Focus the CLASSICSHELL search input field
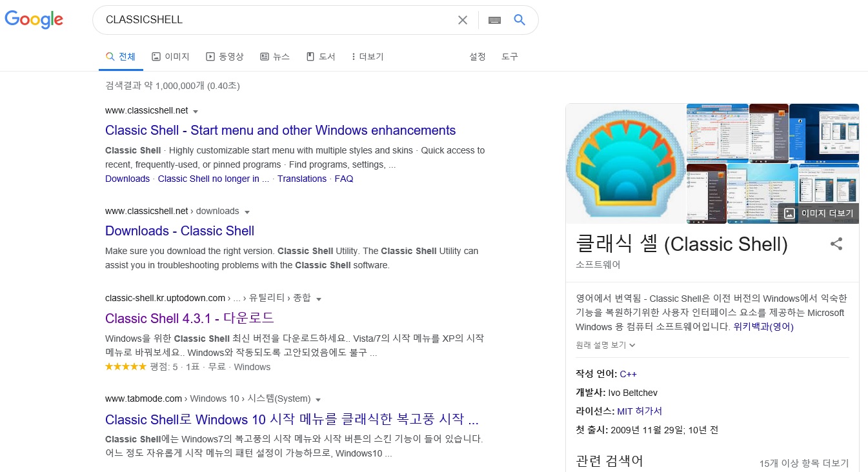Screen dimensions: 868x472 click(278, 20)
